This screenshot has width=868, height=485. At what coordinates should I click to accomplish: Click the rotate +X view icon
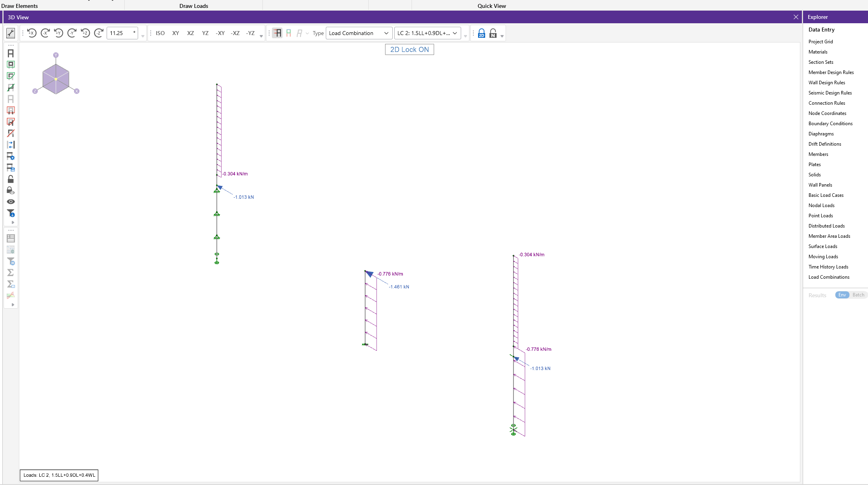click(31, 33)
